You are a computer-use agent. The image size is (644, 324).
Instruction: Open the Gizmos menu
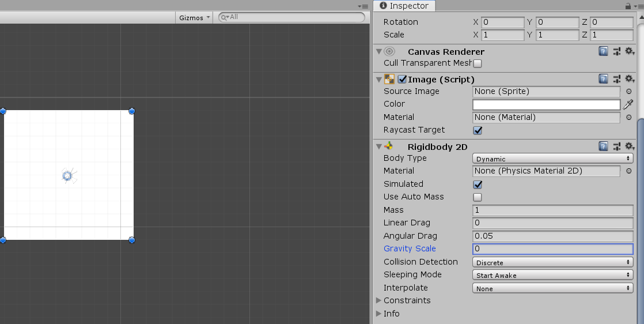click(x=194, y=17)
